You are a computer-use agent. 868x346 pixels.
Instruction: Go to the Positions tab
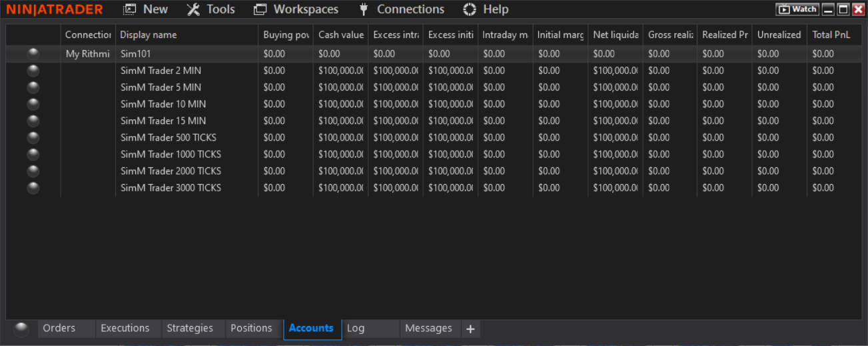coord(251,328)
